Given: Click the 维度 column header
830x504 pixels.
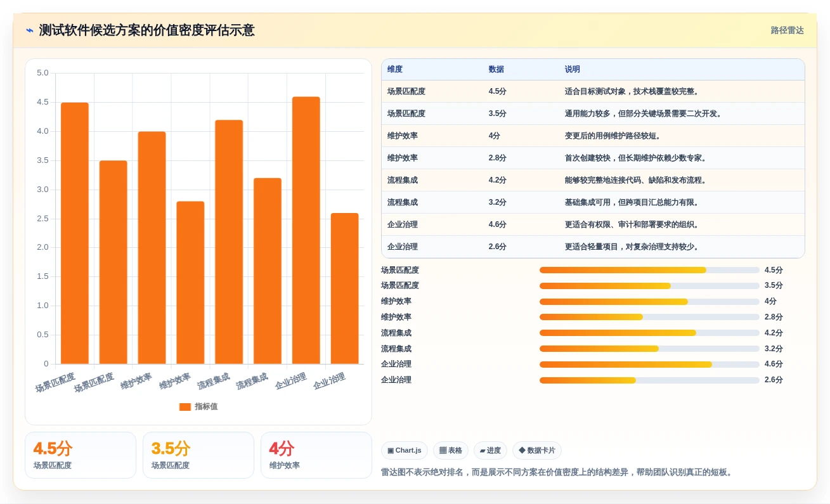Looking at the screenshot, I should tap(395, 70).
